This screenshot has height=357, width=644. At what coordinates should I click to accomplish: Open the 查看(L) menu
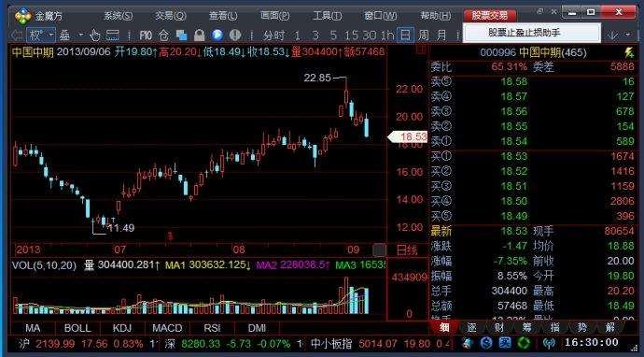(x=223, y=16)
